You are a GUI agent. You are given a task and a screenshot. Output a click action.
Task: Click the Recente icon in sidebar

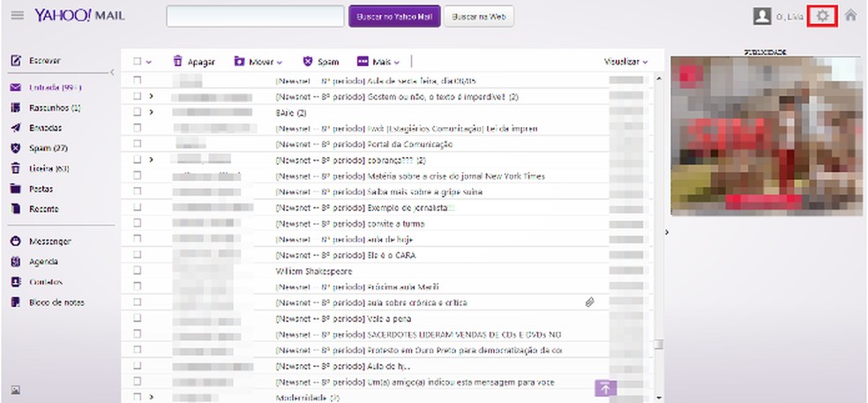[x=16, y=209]
